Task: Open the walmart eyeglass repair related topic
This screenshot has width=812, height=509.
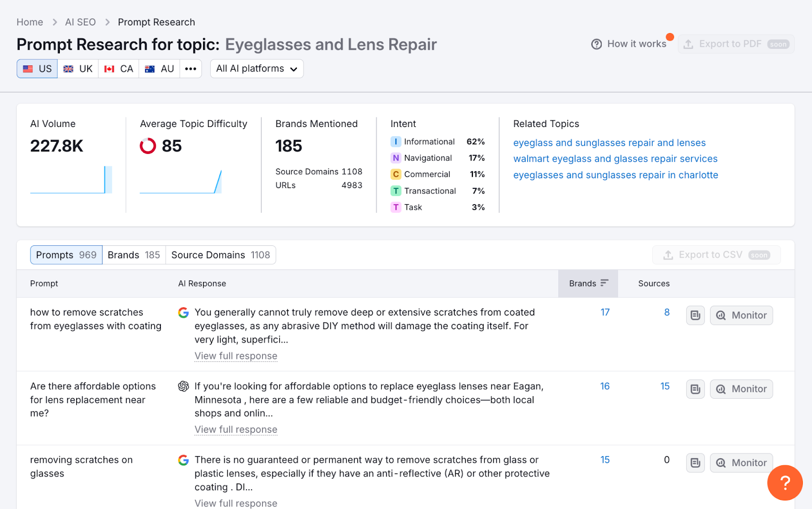Action: point(616,158)
